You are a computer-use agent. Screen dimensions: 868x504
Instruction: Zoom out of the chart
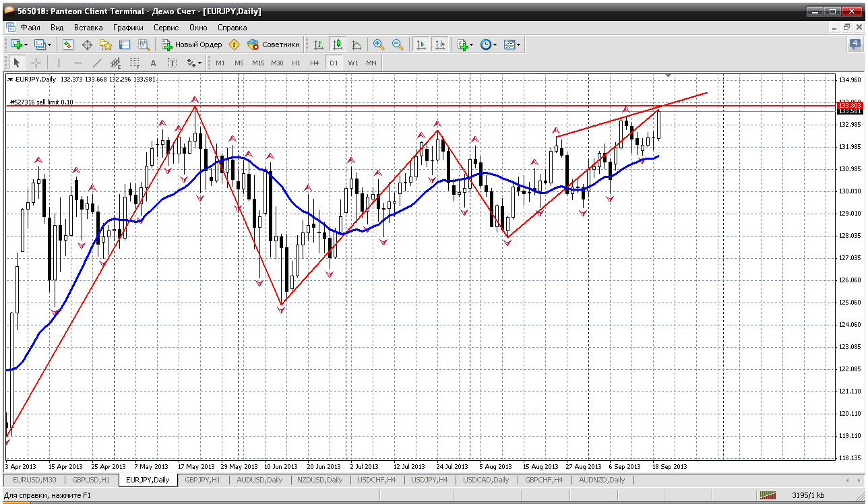pyautogui.click(x=398, y=44)
